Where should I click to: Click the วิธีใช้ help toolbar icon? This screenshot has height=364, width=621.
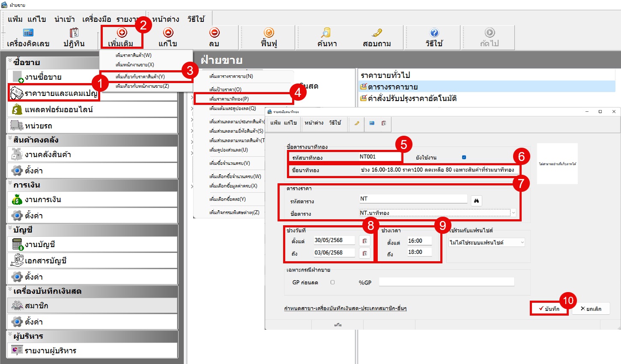point(434,37)
